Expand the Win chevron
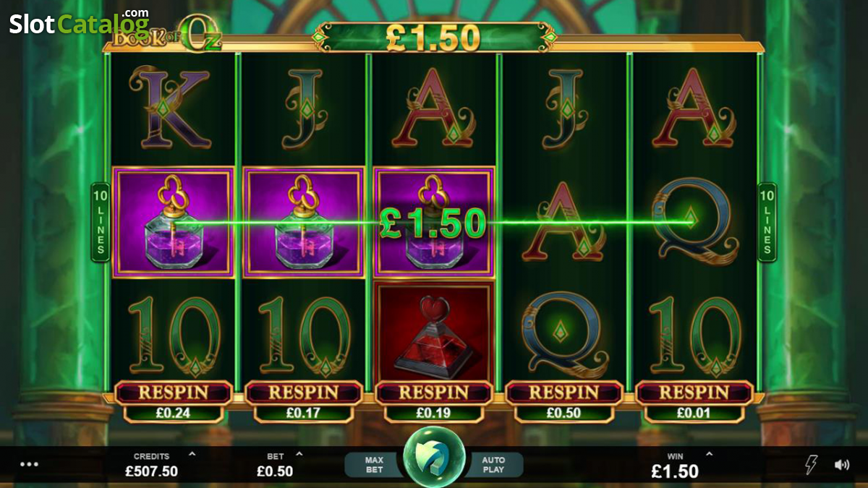 [x=709, y=455]
